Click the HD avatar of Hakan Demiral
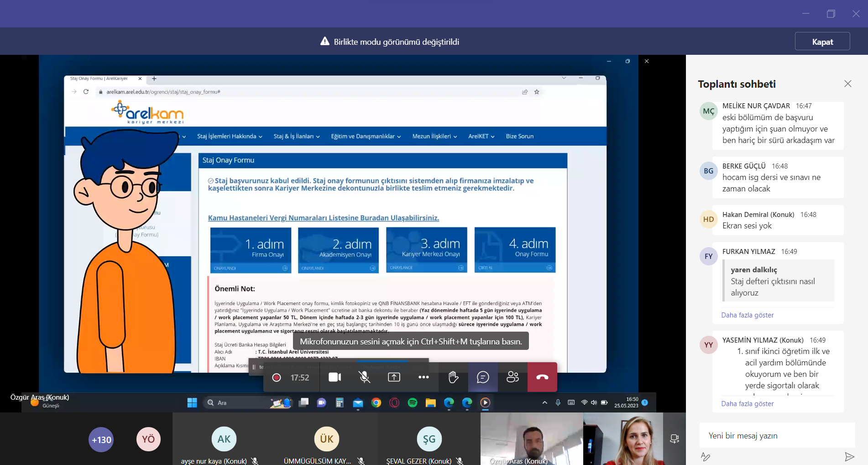868x465 pixels. pos(709,219)
